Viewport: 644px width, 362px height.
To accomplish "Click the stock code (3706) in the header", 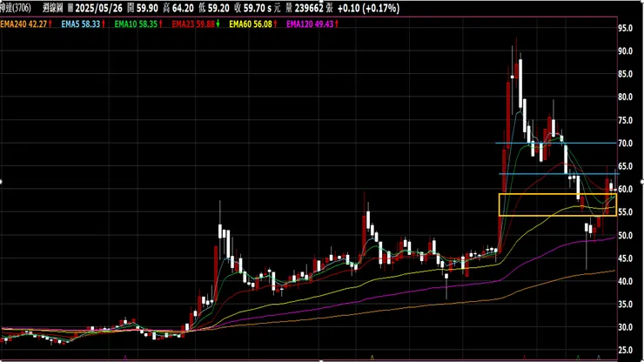I will pos(22,8).
